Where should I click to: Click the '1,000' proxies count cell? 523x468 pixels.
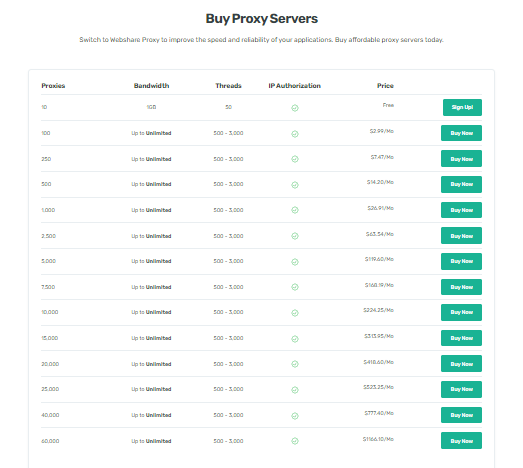click(48, 210)
